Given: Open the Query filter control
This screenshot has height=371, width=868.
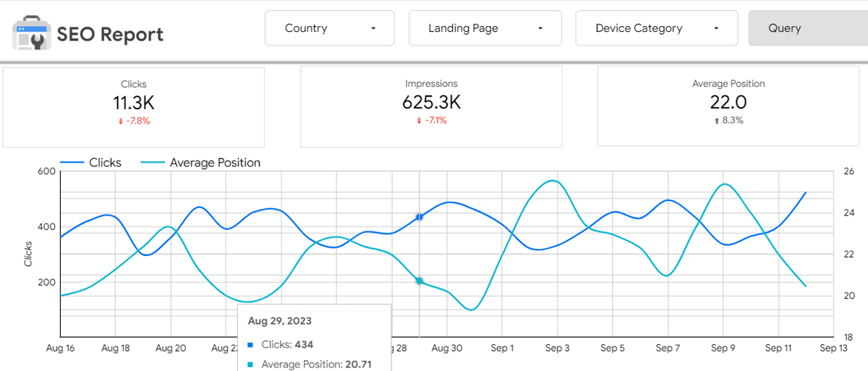Looking at the screenshot, I should click(x=808, y=28).
